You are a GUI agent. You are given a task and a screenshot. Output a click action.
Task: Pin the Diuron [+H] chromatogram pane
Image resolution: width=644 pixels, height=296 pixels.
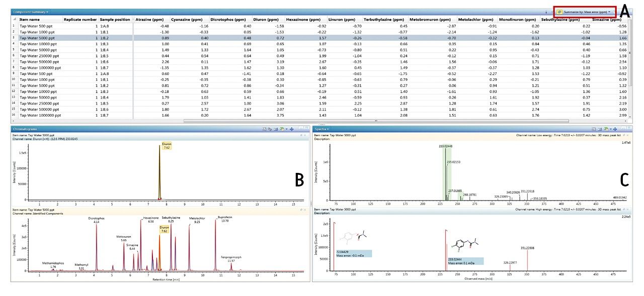point(301,135)
